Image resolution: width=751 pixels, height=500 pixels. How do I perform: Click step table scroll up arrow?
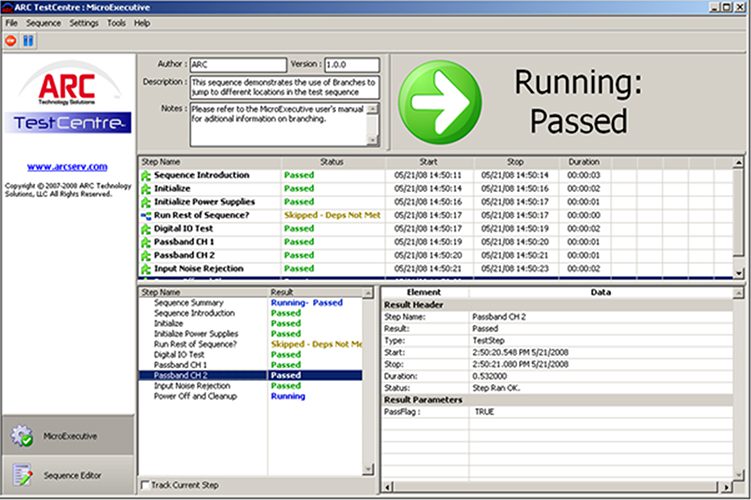(x=739, y=163)
